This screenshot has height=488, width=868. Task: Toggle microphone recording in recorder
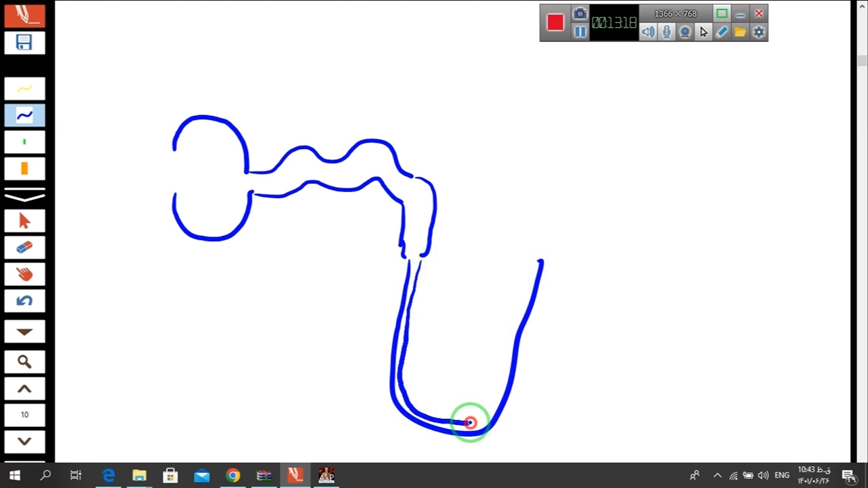[x=667, y=32]
